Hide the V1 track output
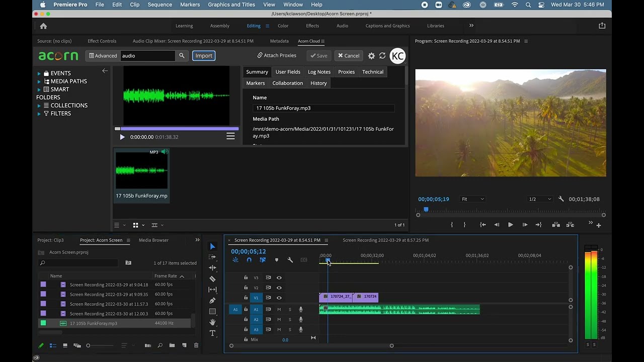 279,298
